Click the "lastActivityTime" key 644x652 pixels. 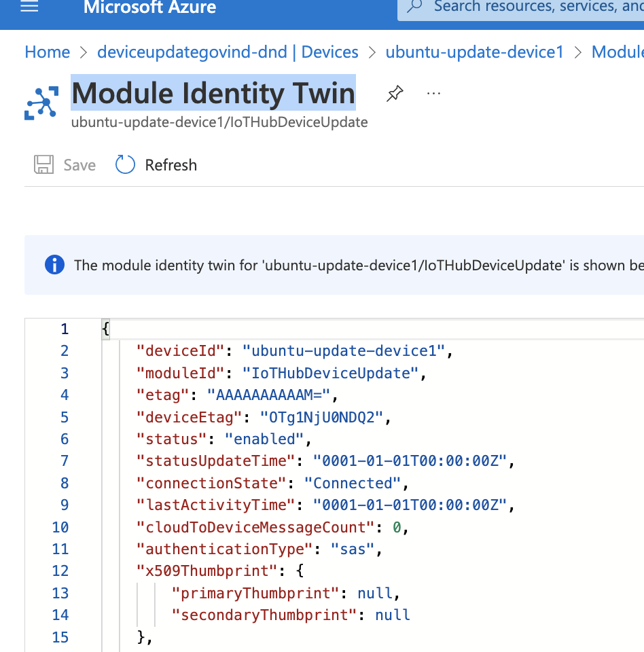click(216, 505)
